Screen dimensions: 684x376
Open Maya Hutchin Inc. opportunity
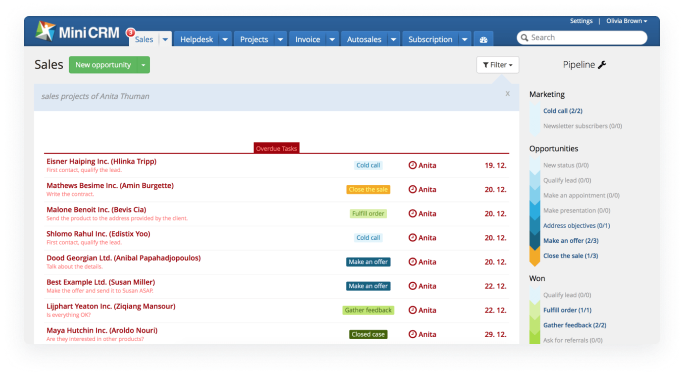click(102, 330)
